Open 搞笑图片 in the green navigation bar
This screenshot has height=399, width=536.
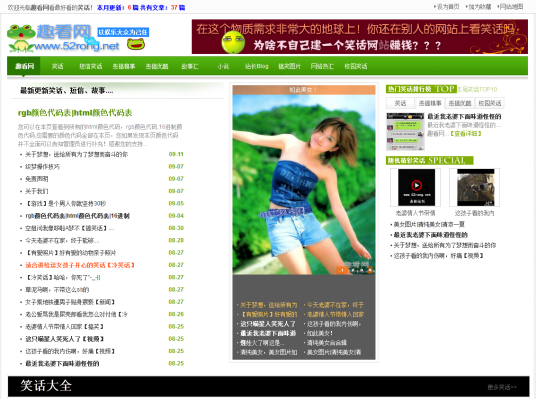pos(289,66)
